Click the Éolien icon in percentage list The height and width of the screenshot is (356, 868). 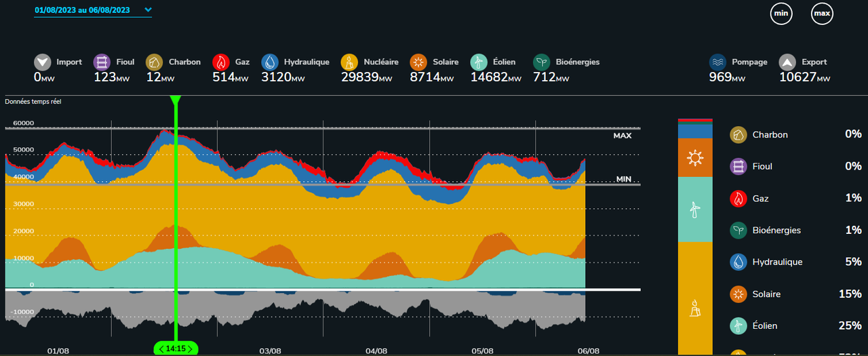point(738,326)
